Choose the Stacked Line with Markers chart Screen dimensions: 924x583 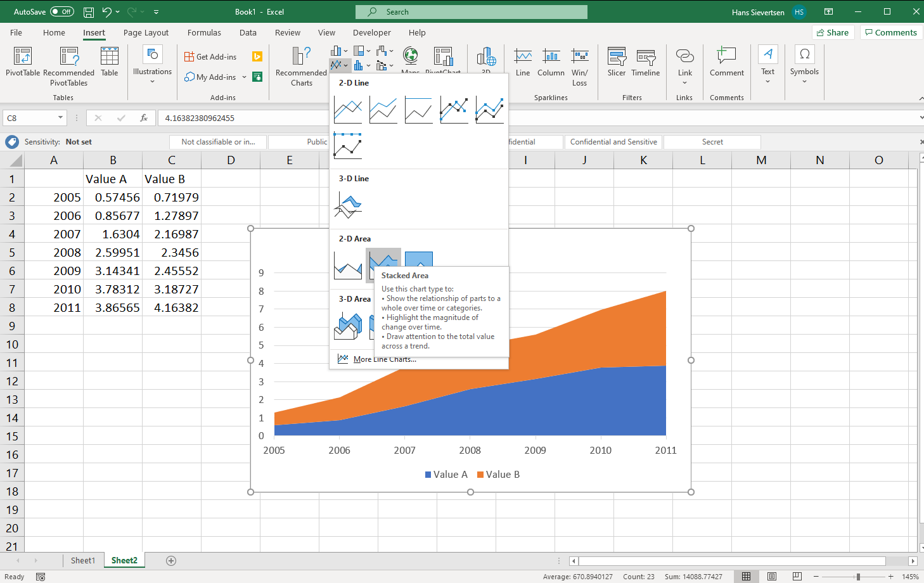pos(490,110)
